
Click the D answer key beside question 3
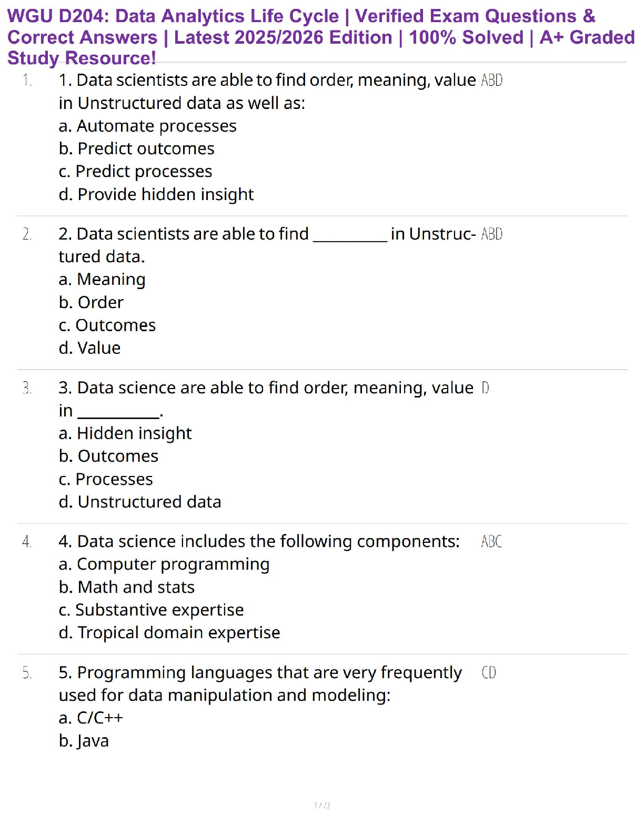click(x=485, y=389)
